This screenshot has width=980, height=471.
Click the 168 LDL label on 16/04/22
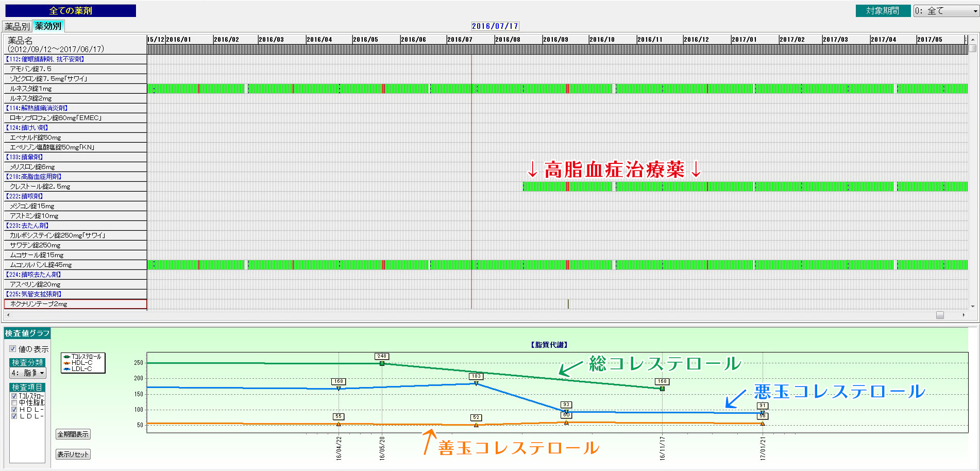pyautogui.click(x=339, y=381)
